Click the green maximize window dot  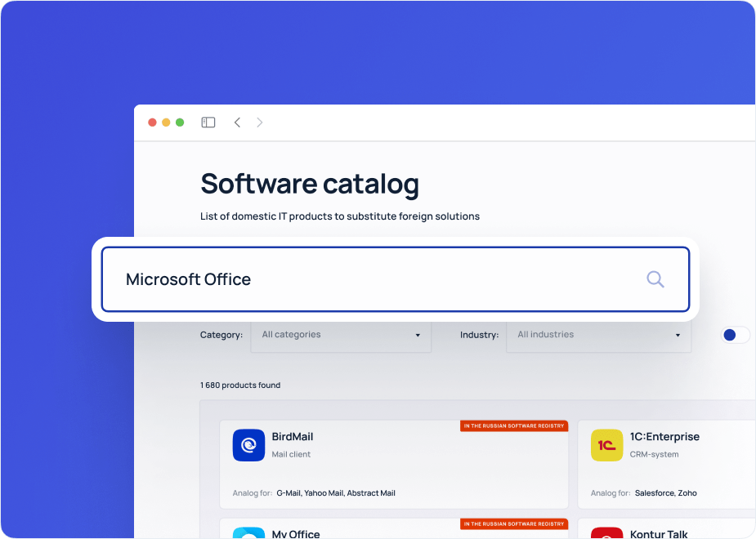pos(180,122)
